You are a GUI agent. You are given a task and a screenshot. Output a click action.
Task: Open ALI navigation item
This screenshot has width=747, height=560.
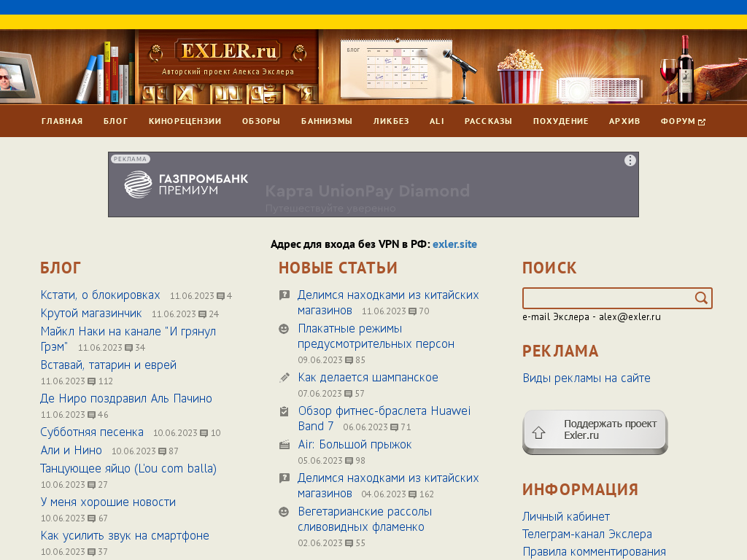click(x=437, y=121)
